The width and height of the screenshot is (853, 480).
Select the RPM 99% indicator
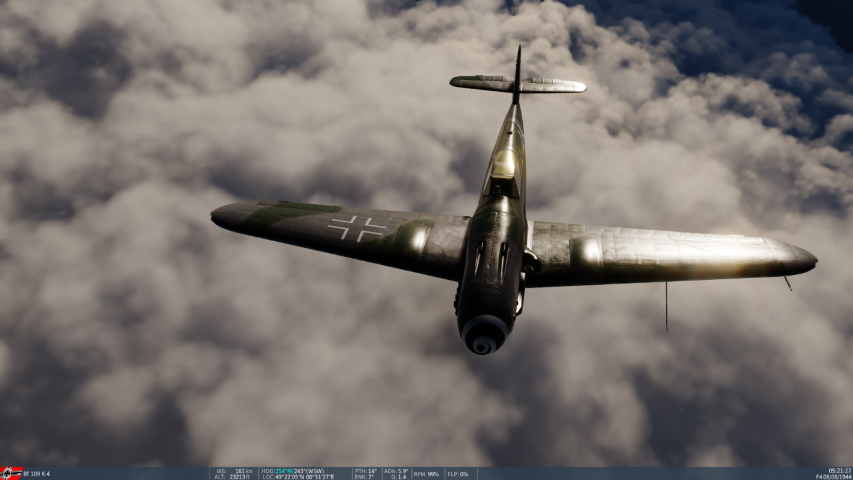(426, 474)
